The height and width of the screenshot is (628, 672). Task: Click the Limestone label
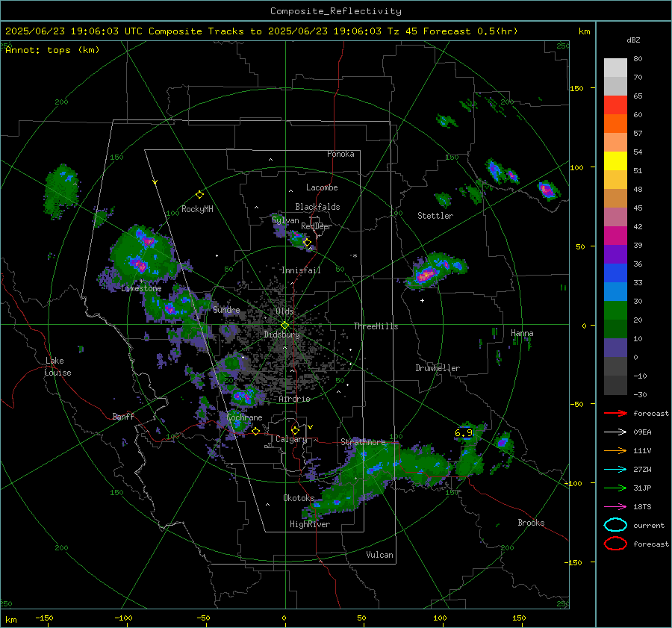141,288
